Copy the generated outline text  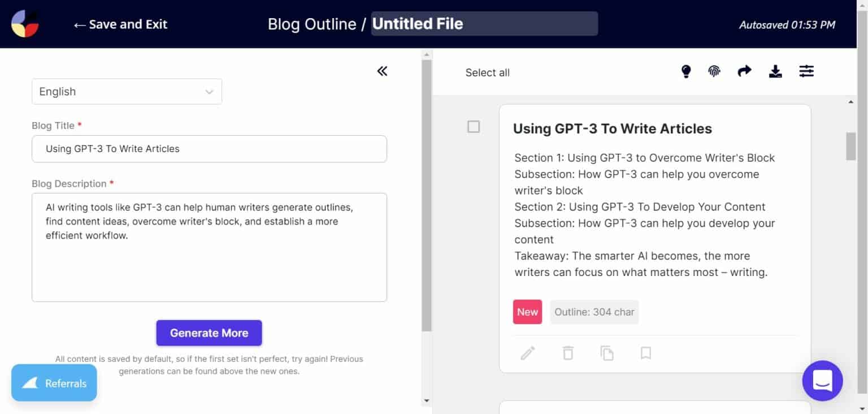[x=607, y=352]
